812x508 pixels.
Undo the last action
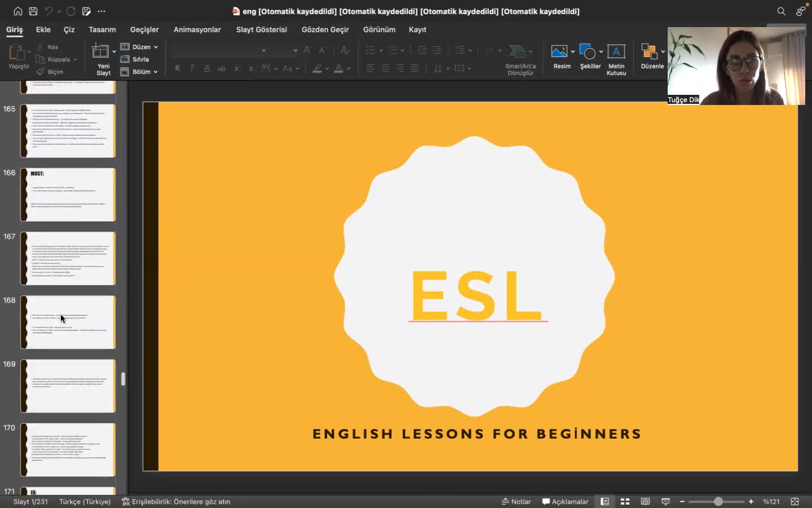(x=49, y=11)
